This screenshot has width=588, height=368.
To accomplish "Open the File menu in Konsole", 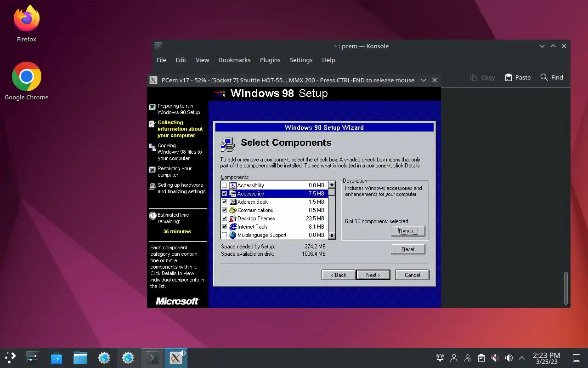I will 161,60.
